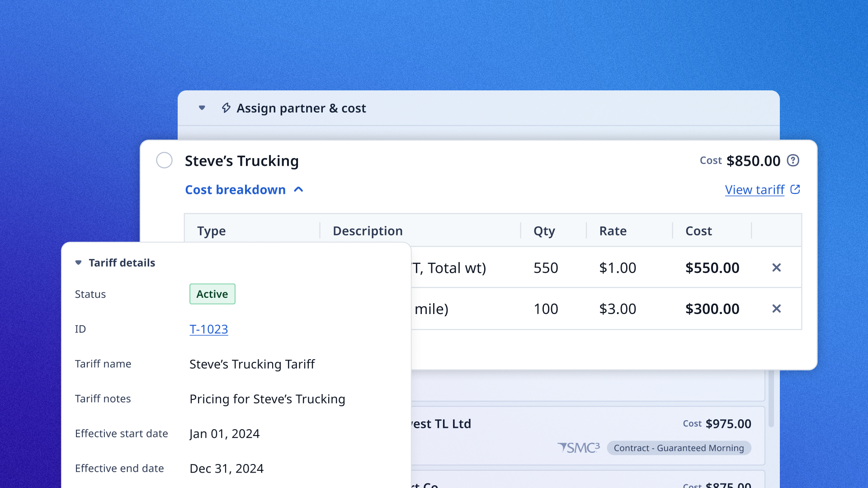The height and width of the screenshot is (488, 868).
Task: Collapse the Assign partner & cost section
Action: point(202,108)
